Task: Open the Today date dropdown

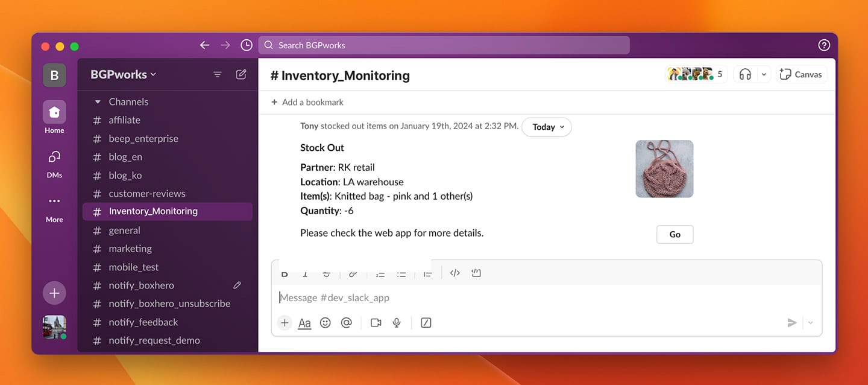Action: (x=546, y=127)
